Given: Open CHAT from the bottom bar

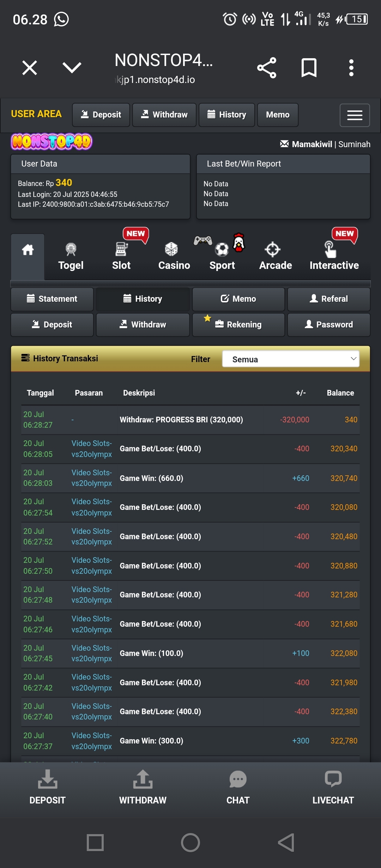Looking at the screenshot, I should (238, 787).
